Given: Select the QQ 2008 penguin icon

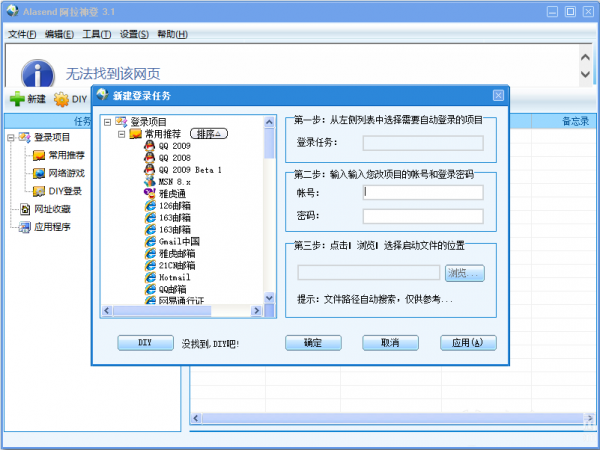Looking at the screenshot, I should (x=150, y=158).
